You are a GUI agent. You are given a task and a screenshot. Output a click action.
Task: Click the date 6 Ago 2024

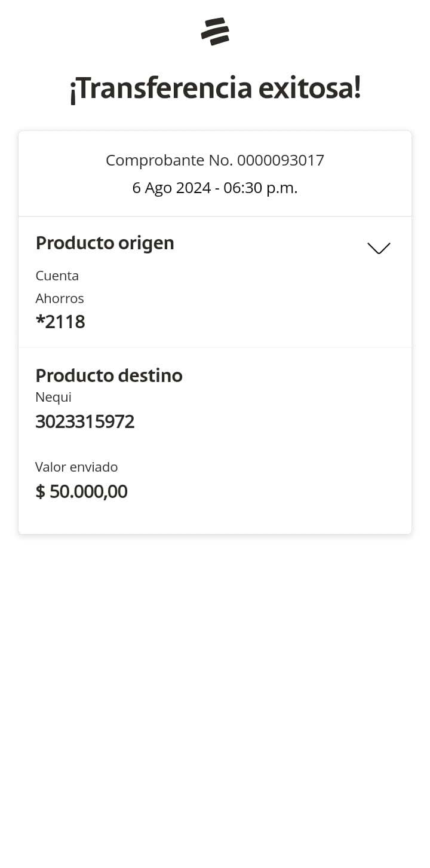pos(171,188)
